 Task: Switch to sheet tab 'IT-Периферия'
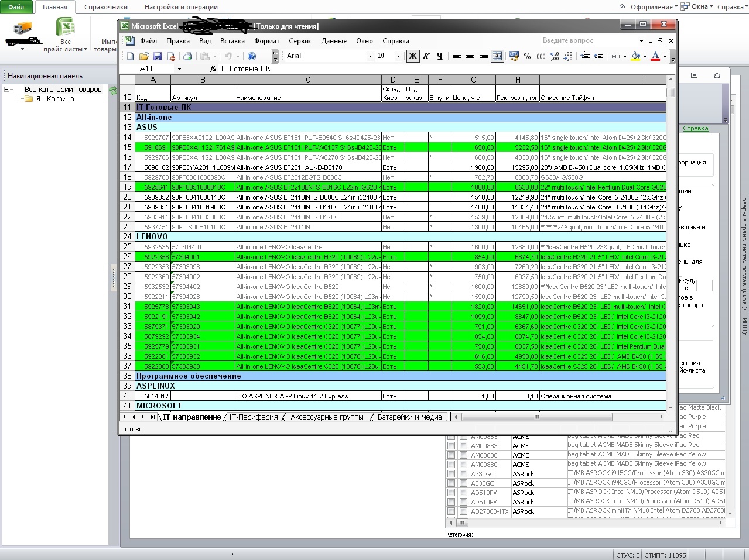(254, 417)
